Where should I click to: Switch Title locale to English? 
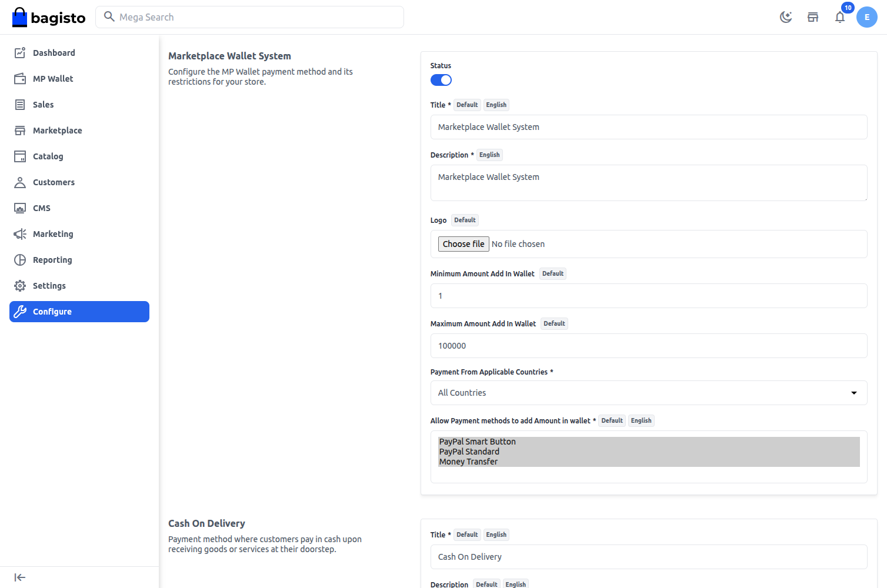(x=496, y=105)
